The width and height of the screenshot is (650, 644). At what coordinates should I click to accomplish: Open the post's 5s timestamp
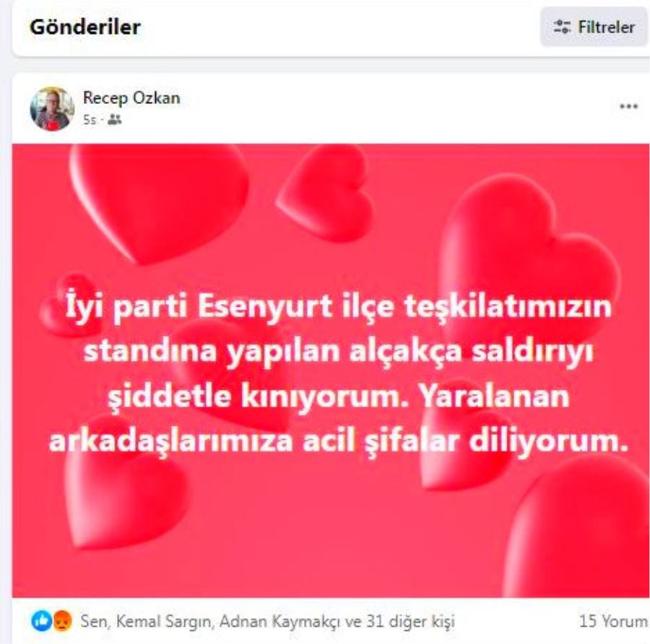coord(89,120)
